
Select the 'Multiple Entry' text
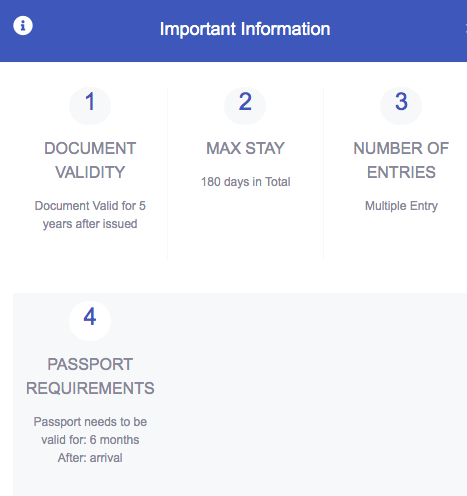point(401,206)
